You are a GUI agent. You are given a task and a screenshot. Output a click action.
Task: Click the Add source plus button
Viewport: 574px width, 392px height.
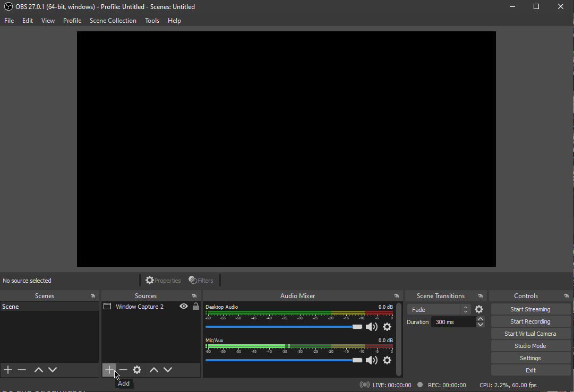[109, 370]
